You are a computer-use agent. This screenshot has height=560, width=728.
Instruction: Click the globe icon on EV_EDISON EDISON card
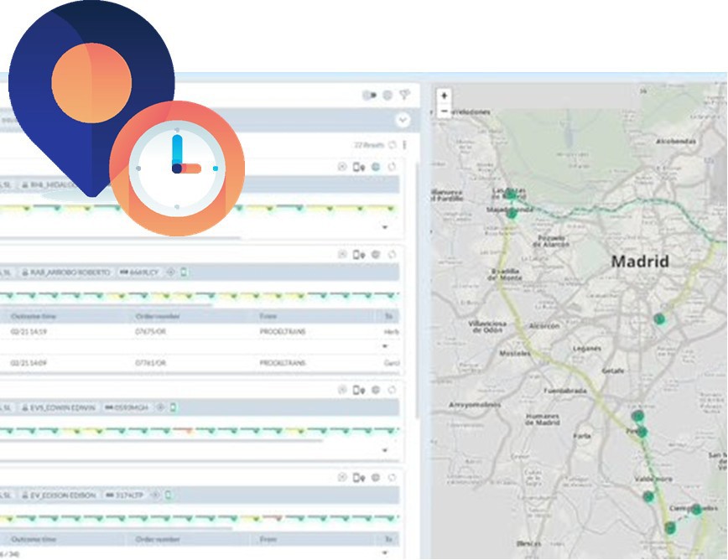[x=376, y=477]
